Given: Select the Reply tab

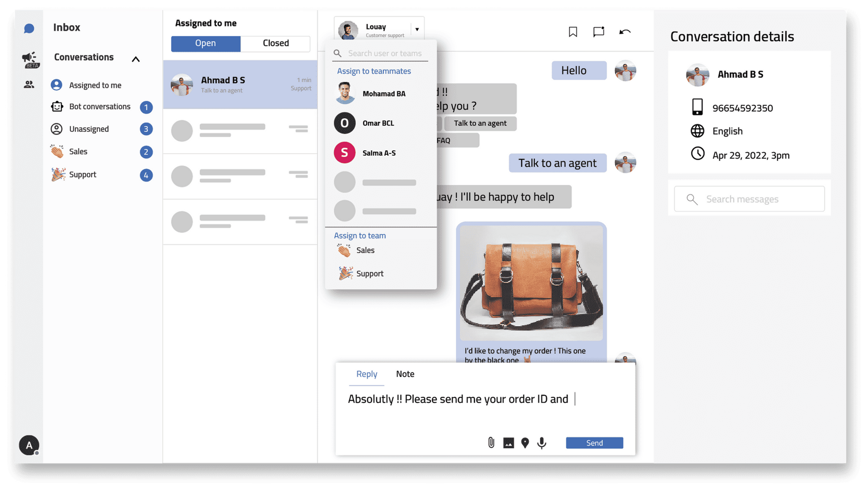Looking at the screenshot, I should point(366,374).
